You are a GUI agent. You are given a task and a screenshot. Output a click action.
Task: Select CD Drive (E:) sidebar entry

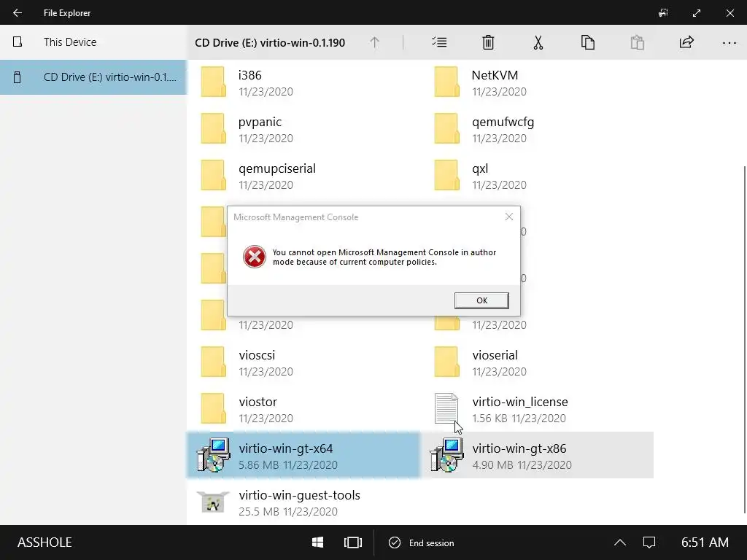point(93,77)
